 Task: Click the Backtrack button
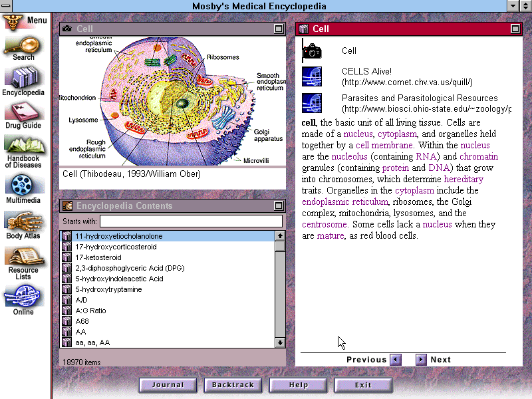click(x=233, y=385)
